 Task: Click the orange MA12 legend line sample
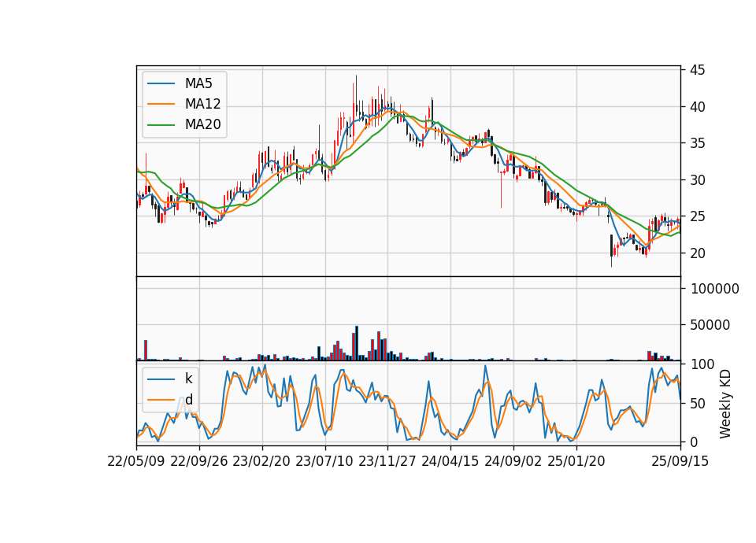pyautogui.click(x=161, y=104)
